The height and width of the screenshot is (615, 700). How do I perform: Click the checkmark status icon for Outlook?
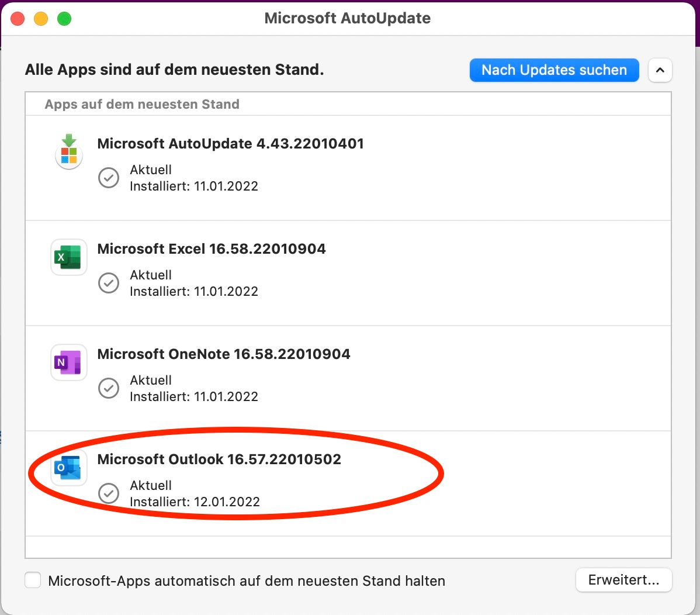[109, 493]
